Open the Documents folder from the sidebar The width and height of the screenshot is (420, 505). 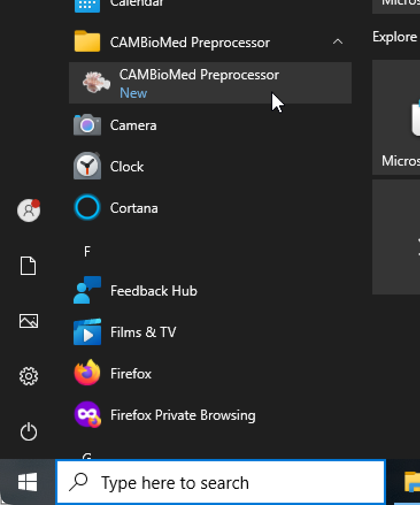tap(29, 266)
